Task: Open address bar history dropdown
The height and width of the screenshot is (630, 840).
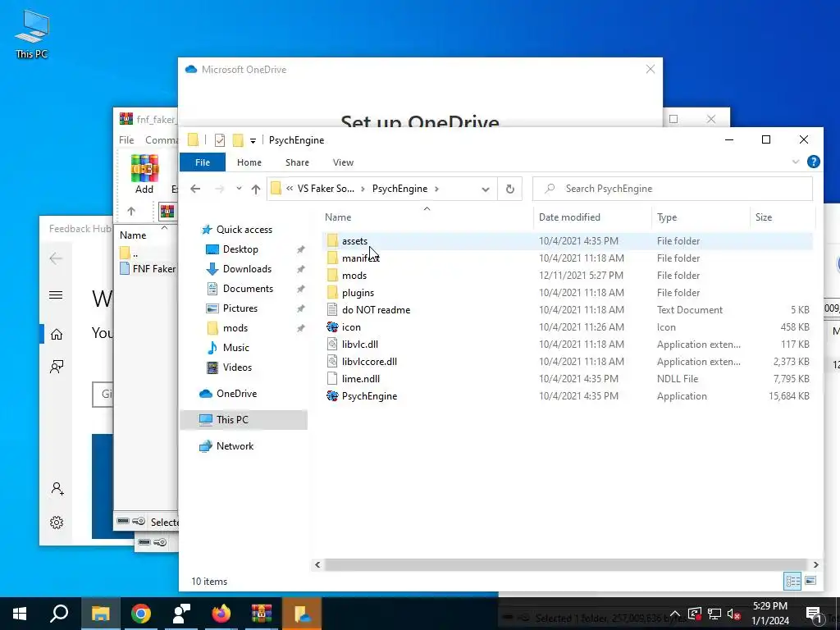Action: click(486, 189)
